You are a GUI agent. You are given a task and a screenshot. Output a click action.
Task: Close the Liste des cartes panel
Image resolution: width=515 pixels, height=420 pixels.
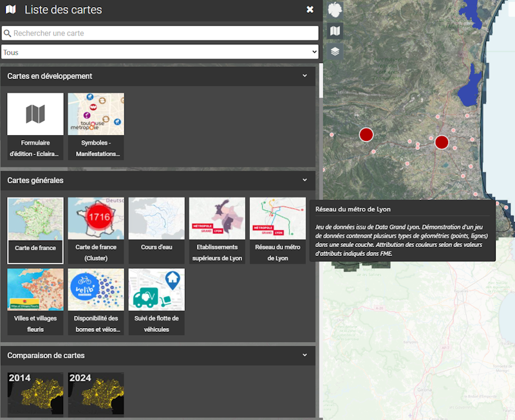pyautogui.click(x=310, y=10)
